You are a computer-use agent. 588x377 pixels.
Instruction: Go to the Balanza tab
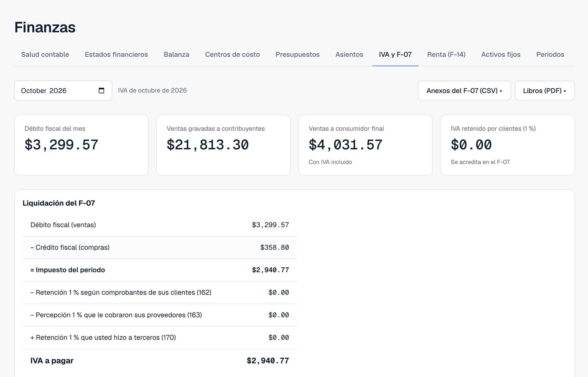coord(176,54)
